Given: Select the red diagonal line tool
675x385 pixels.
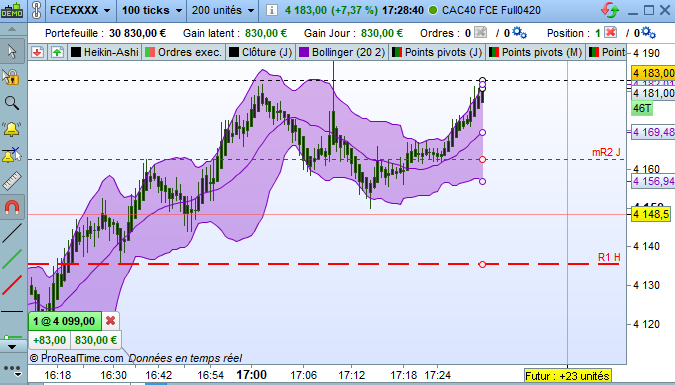Looking at the screenshot, I should point(12,285).
